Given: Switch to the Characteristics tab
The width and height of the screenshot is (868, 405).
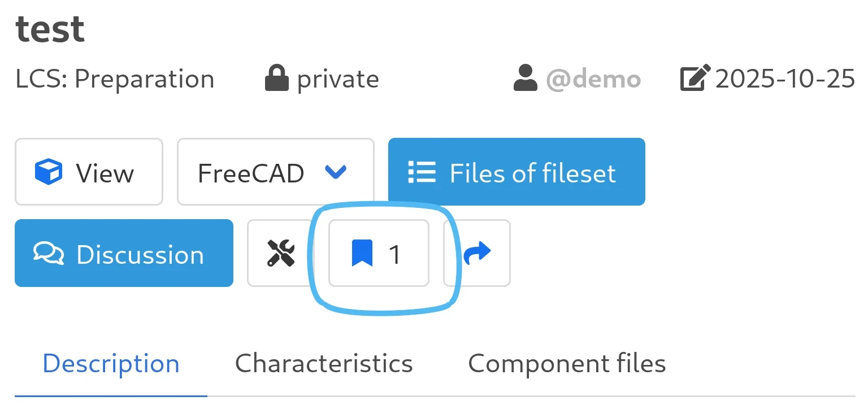Looking at the screenshot, I should (324, 363).
